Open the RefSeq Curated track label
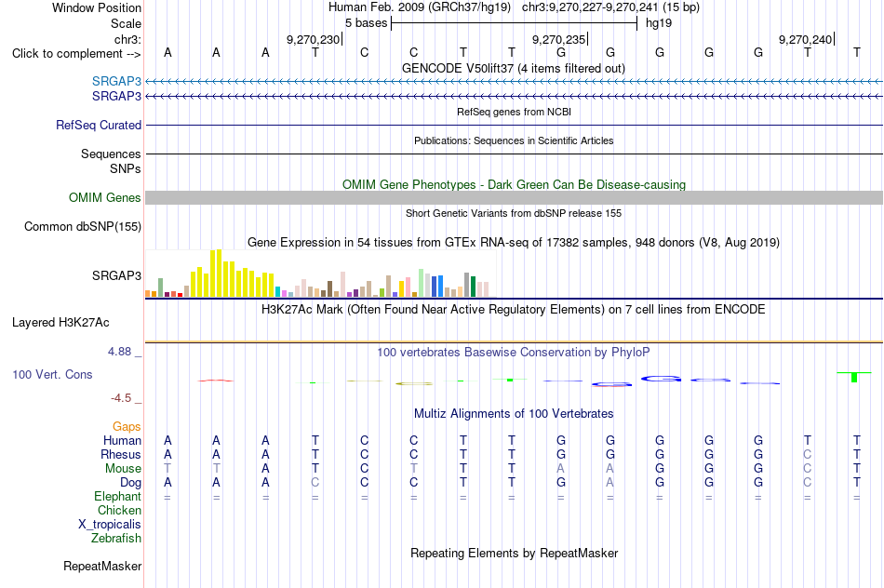 click(x=99, y=126)
